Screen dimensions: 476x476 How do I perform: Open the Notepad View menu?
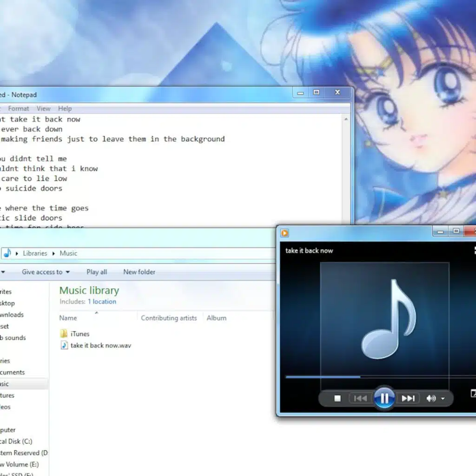44,108
